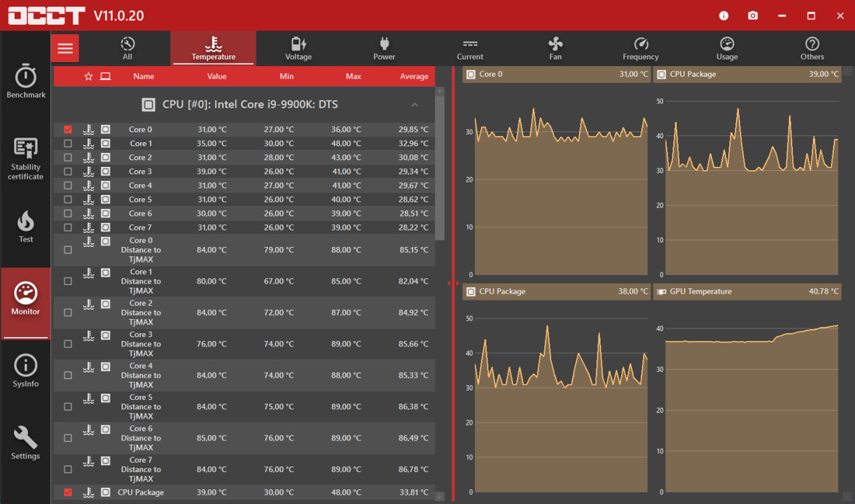
Task: Open the Settings section
Action: click(26, 443)
